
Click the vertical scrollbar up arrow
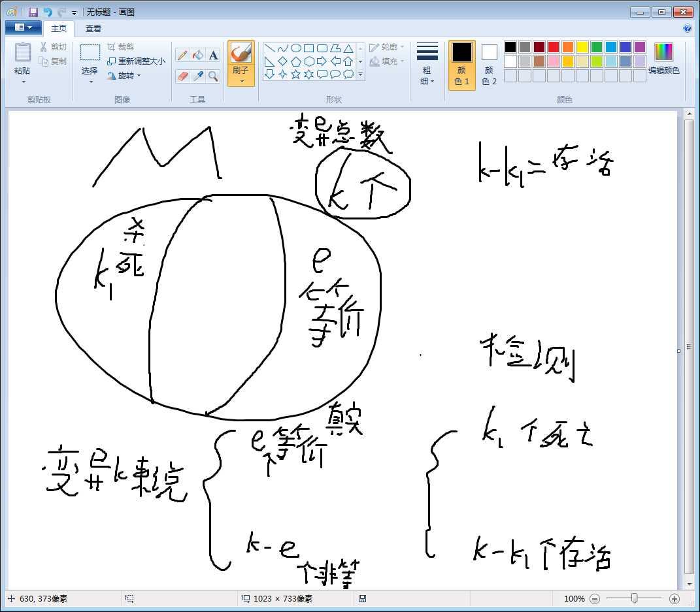pyautogui.click(x=690, y=115)
